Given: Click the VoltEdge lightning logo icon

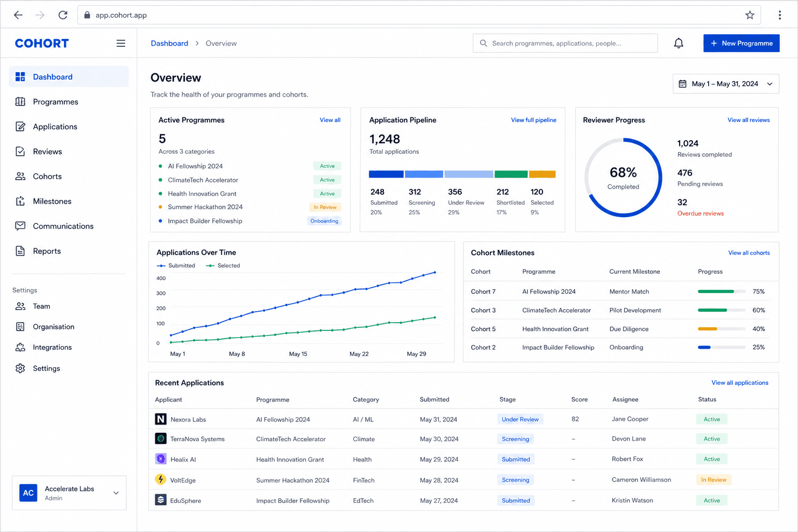Looking at the screenshot, I should pyautogui.click(x=161, y=480).
